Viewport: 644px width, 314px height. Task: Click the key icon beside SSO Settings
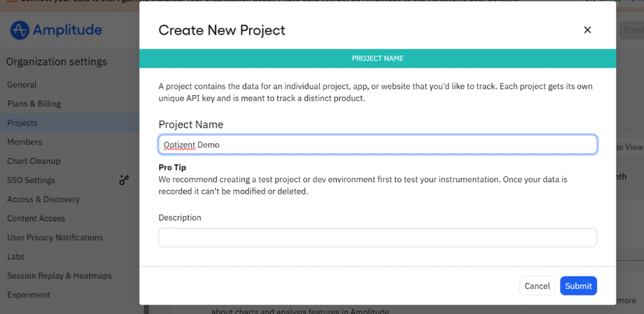[x=124, y=180]
